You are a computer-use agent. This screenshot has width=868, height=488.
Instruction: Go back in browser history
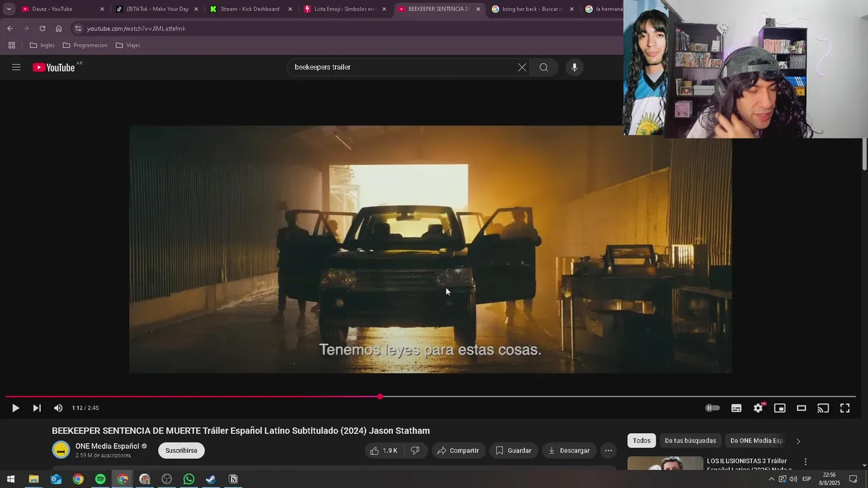click(9, 28)
